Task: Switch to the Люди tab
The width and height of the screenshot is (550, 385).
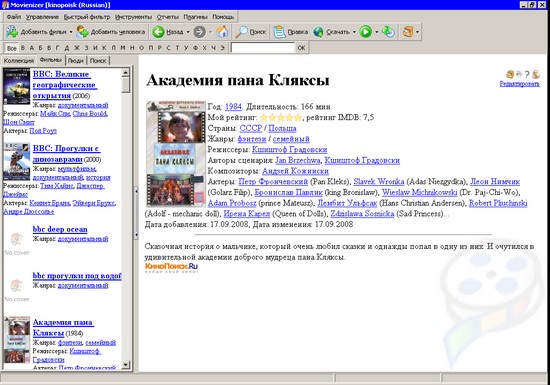Action: pos(76,61)
